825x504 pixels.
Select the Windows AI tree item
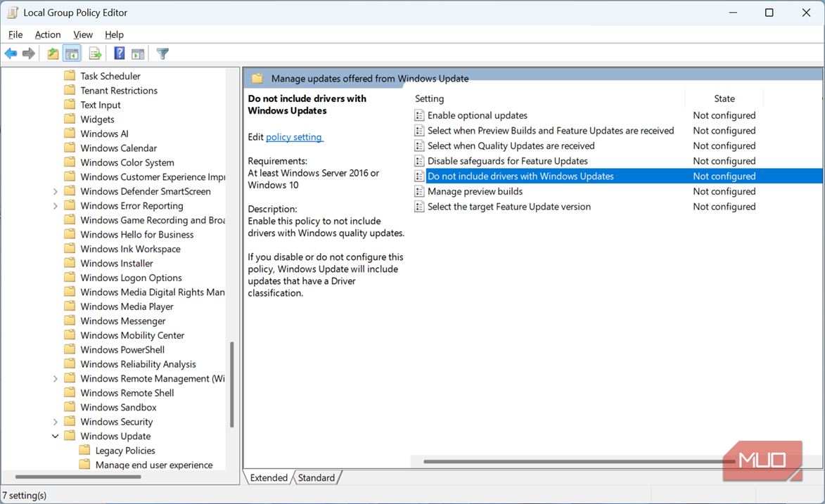click(104, 134)
